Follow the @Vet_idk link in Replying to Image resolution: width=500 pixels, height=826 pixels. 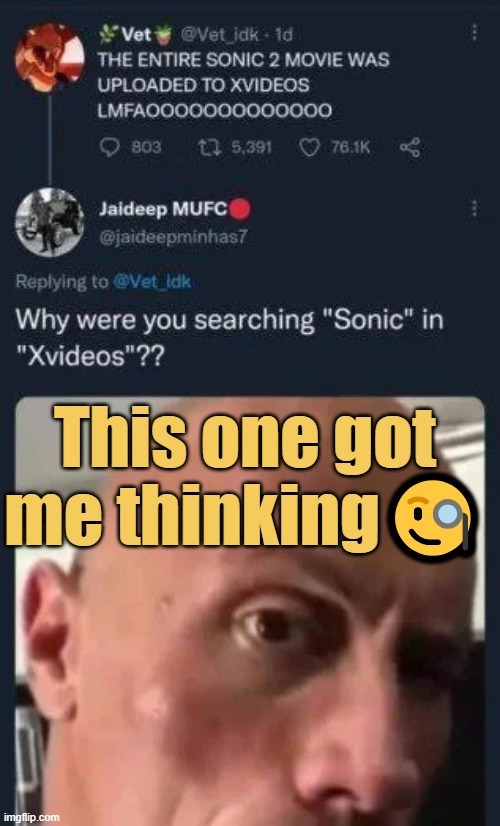click(x=152, y=282)
